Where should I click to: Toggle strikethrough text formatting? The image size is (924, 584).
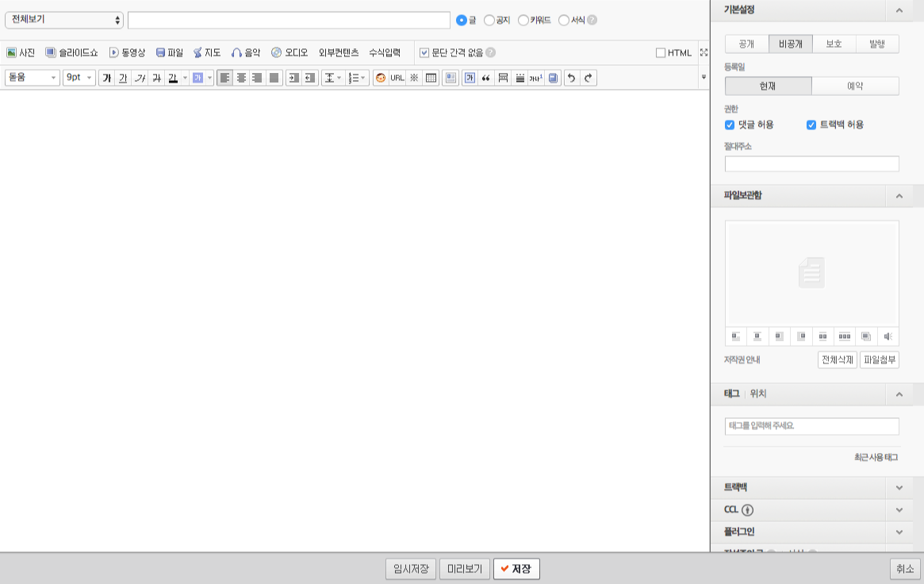(x=156, y=78)
